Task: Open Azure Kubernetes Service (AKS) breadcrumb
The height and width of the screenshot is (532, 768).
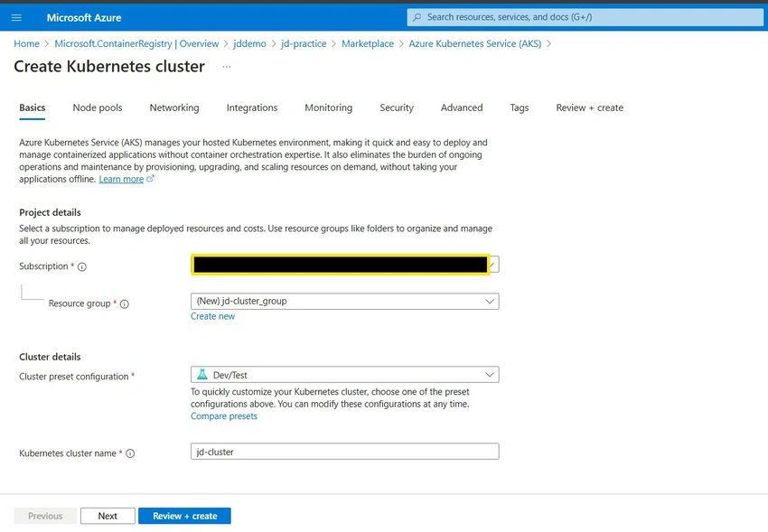Action: (x=475, y=43)
